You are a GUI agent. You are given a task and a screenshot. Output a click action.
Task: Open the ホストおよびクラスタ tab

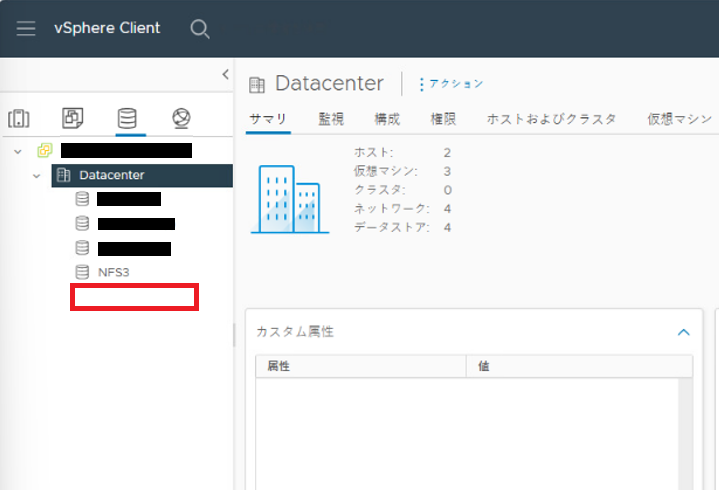coord(552,119)
